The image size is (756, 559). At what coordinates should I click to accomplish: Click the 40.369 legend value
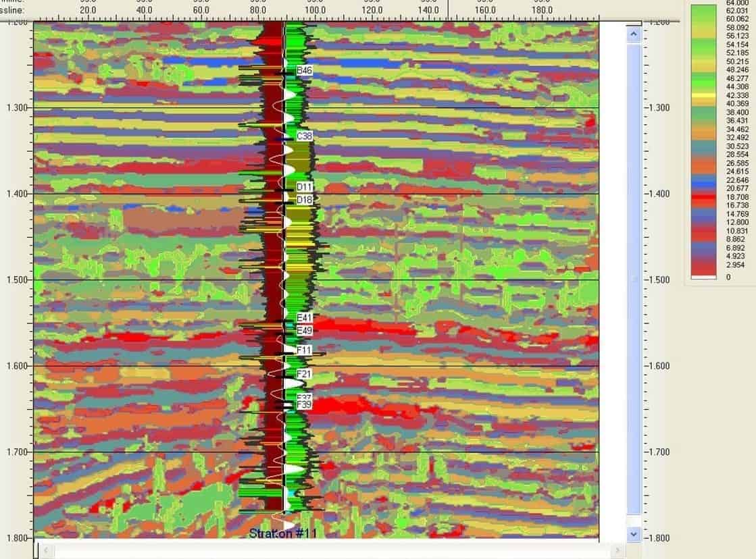[737, 103]
